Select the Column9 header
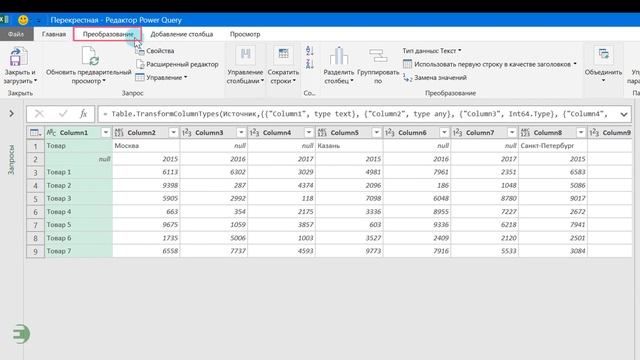Viewport: 640px width, 360px height. click(x=610, y=132)
